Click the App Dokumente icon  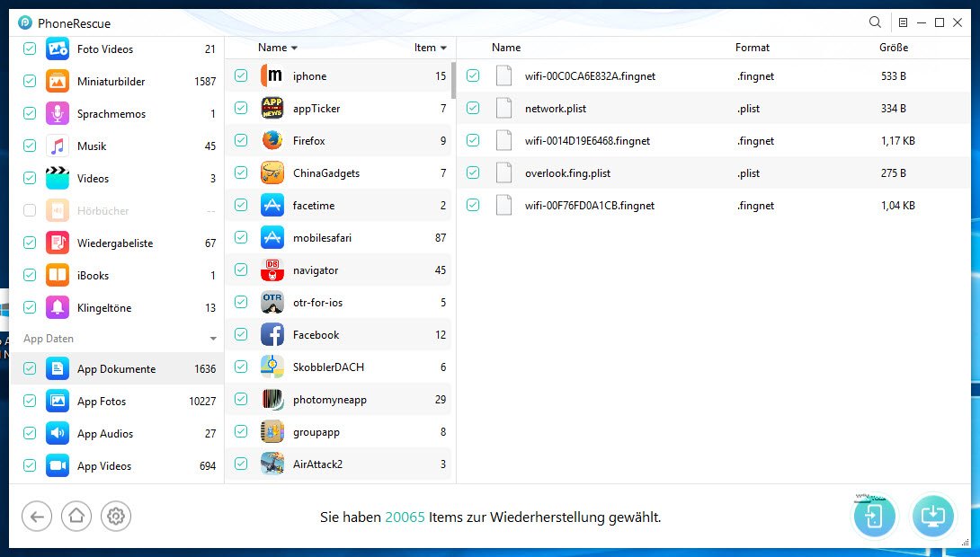tap(58, 369)
